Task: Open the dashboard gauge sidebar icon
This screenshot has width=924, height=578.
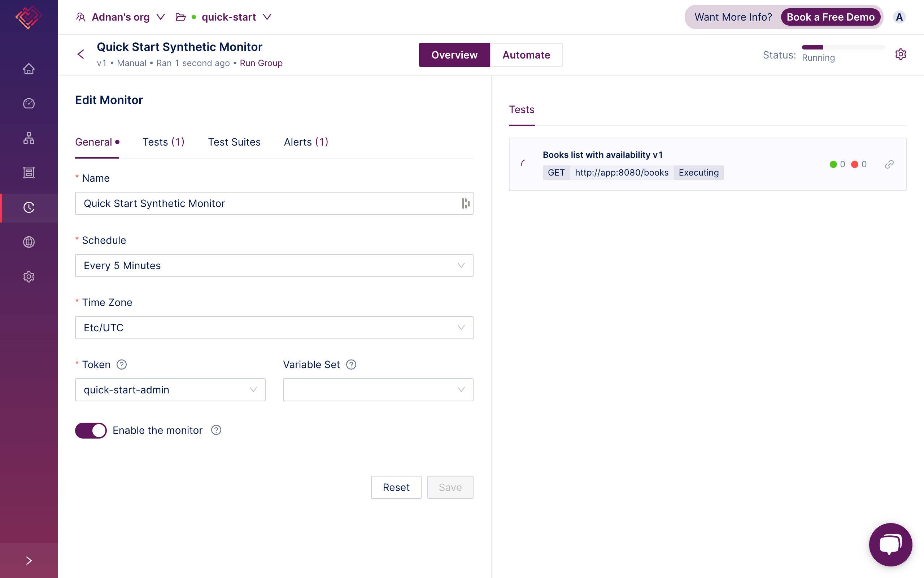Action: click(x=29, y=104)
